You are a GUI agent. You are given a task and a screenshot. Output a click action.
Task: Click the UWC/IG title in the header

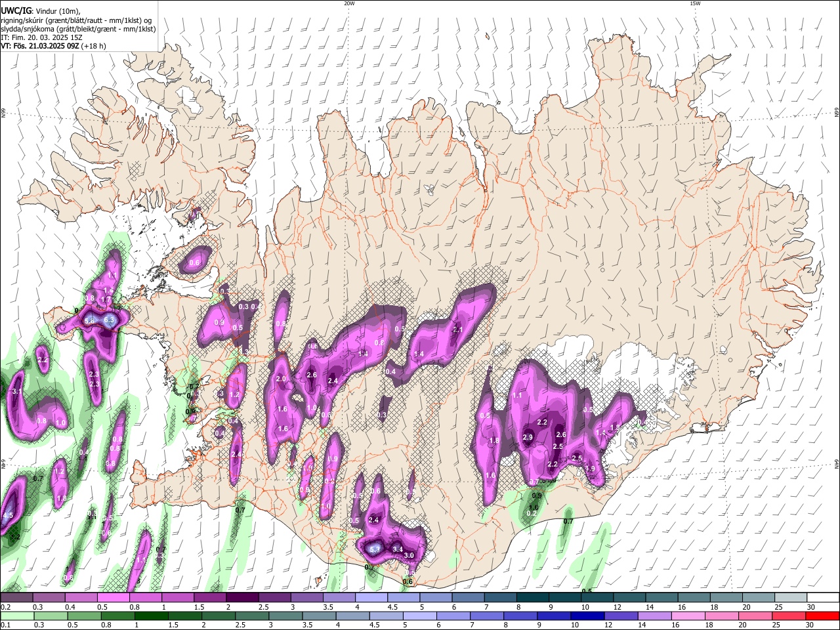click(16, 10)
